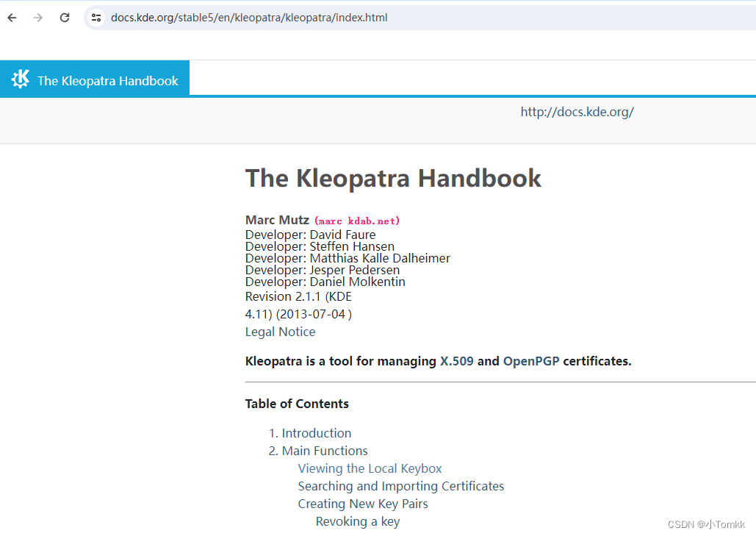Reload the page with refresh icon

[65, 18]
